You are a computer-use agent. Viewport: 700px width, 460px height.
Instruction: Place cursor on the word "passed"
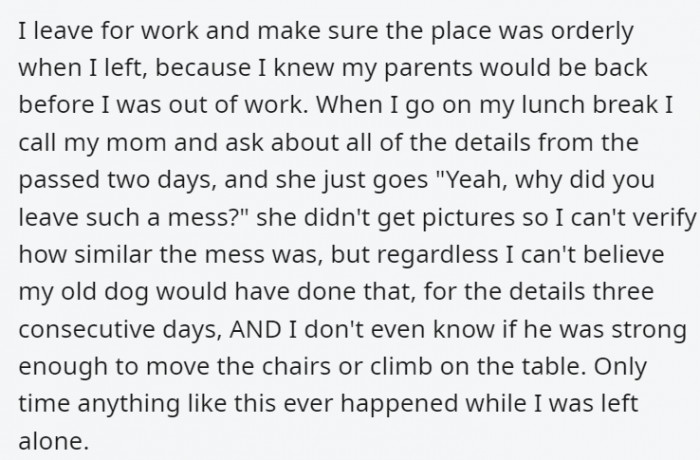(59, 181)
